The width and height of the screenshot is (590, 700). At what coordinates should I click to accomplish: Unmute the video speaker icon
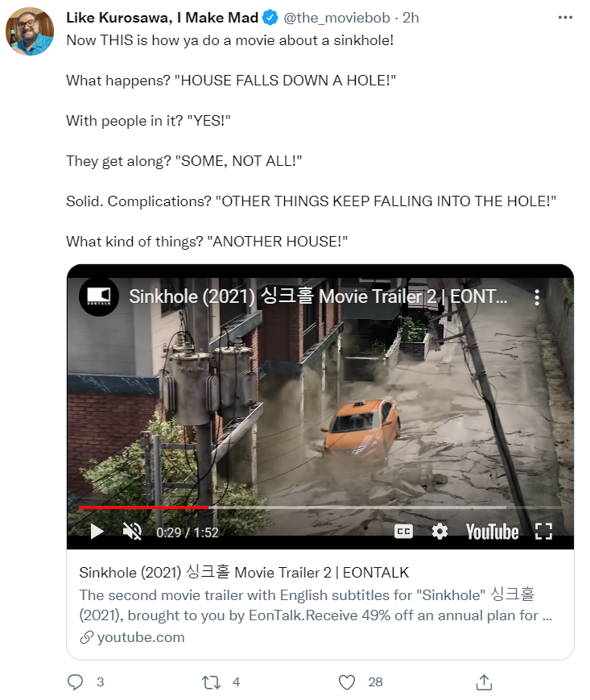(x=132, y=532)
